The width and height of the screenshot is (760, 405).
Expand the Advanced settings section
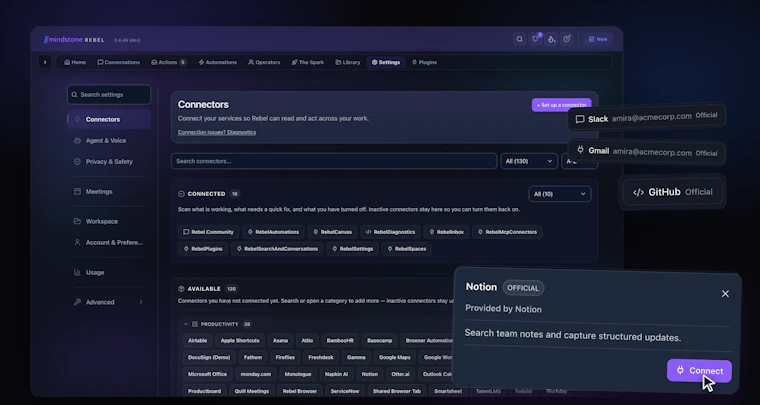tap(109, 302)
